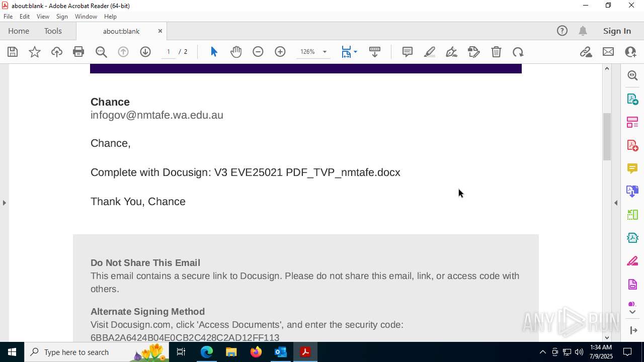Open the Create PDF tool in right pane
The width and height of the screenshot is (644, 362).
pyautogui.click(x=632, y=145)
